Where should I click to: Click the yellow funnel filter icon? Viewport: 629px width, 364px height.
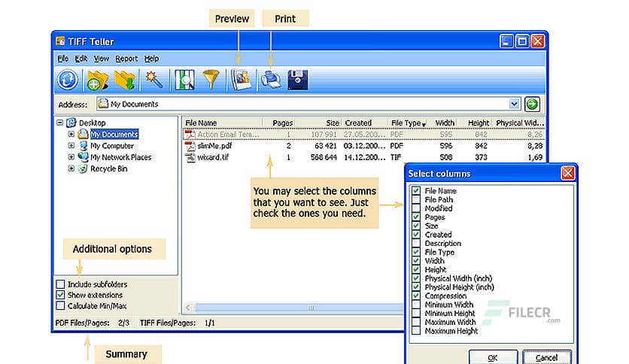[211, 80]
